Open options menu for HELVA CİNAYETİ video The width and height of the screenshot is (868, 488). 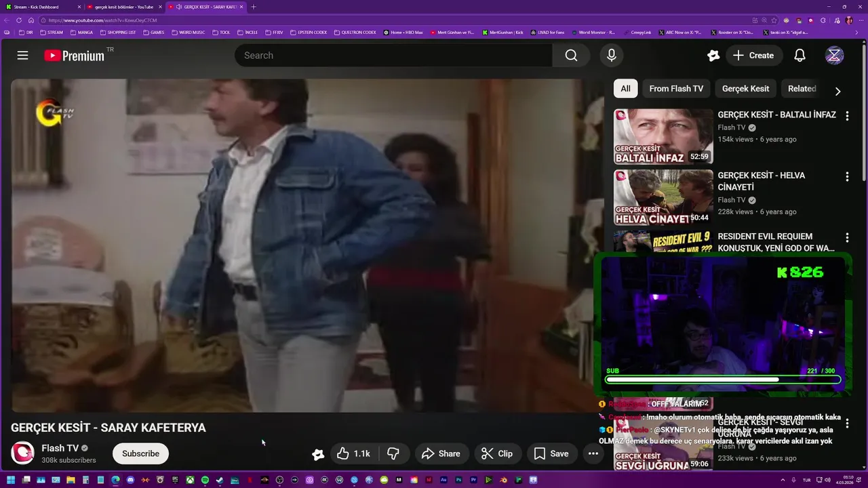(x=846, y=177)
